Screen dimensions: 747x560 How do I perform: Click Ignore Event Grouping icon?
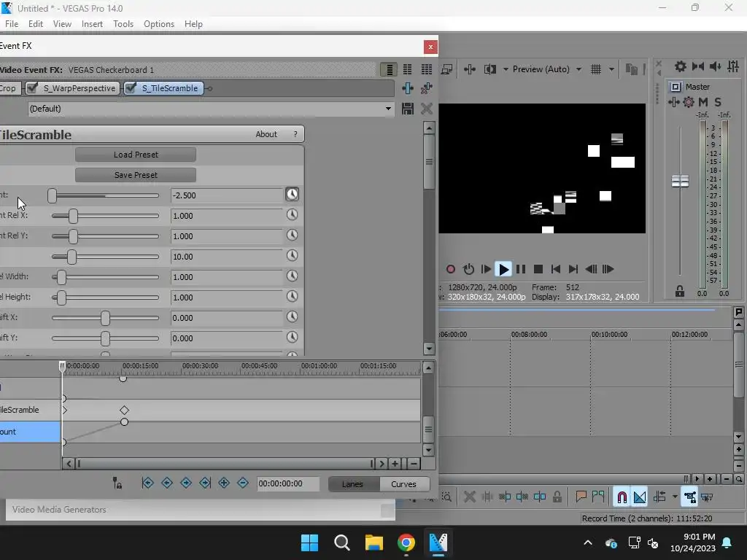pyautogui.click(x=707, y=497)
